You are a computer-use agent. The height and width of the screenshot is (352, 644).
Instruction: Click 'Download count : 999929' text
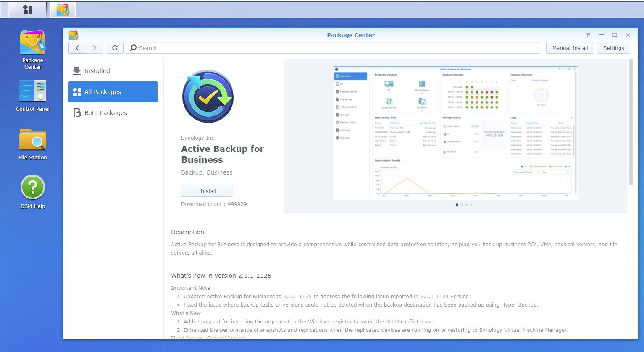point(214,204)
